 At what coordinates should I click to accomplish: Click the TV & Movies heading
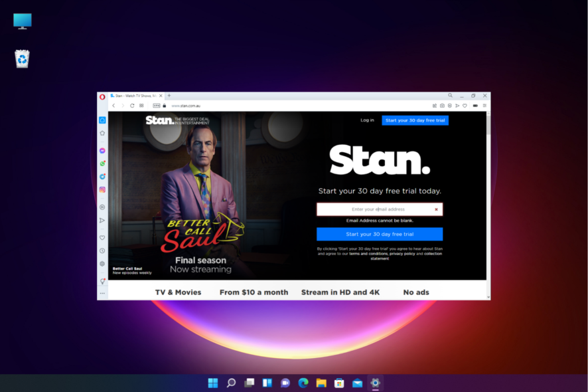(178, 292)
